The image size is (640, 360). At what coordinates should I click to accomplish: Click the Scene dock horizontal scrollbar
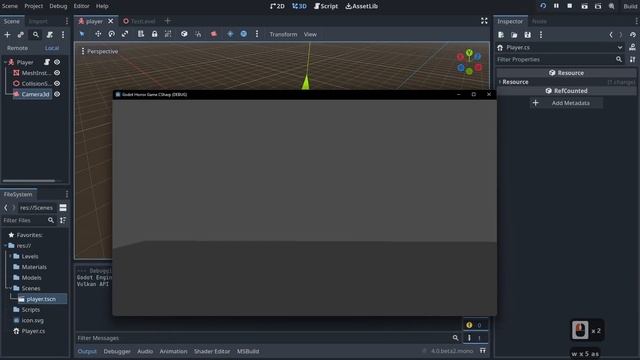(x=29, y=180)
